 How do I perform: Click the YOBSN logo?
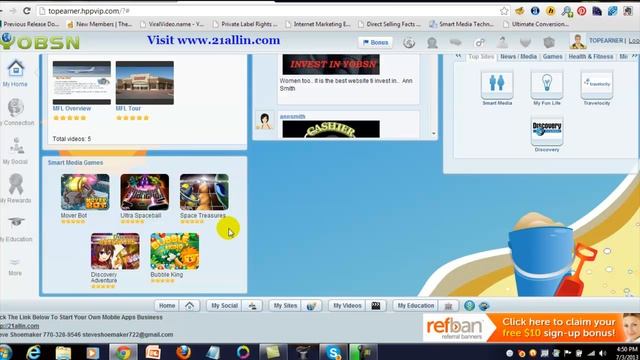(40, 42)
